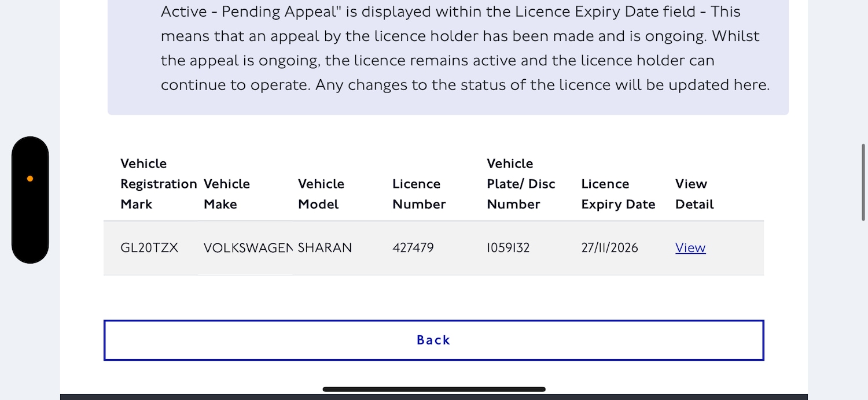Screen dimensions: 868x400
Task: Click the page scrollbar thumb
Action: coord(864,182)
